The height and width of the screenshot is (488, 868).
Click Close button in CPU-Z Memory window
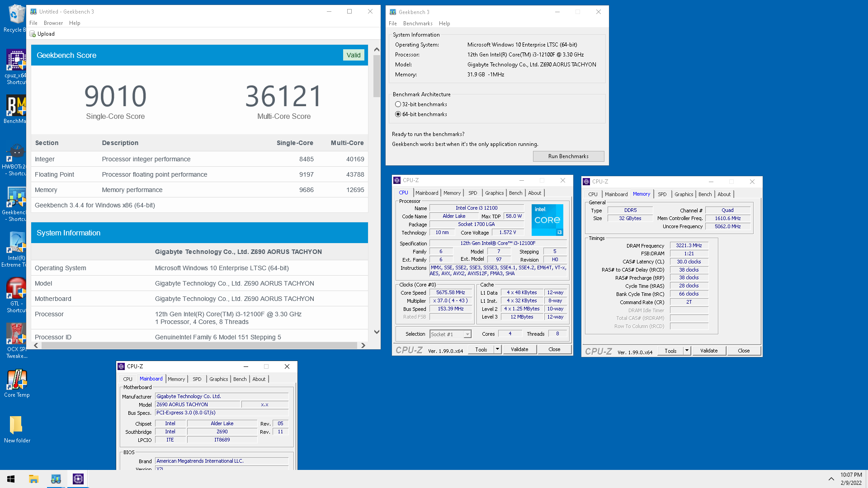744,351
